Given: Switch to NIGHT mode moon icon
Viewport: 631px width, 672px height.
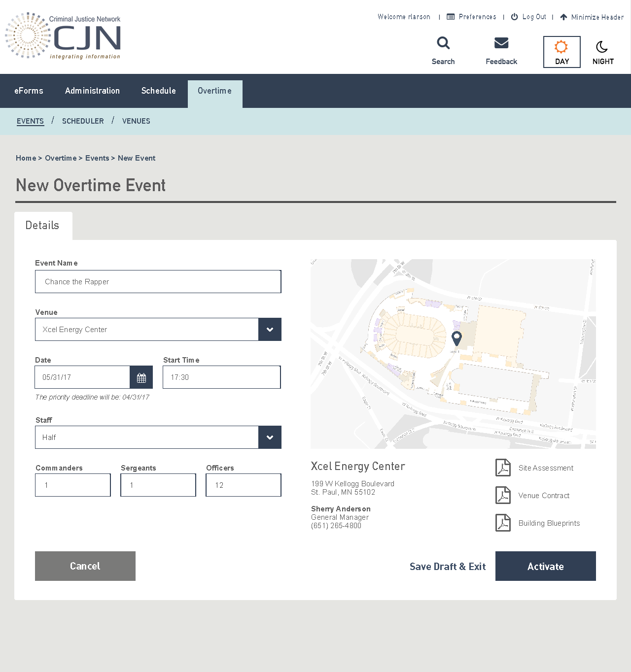Looking at the screenshot, I should click(x=602, y=47).
